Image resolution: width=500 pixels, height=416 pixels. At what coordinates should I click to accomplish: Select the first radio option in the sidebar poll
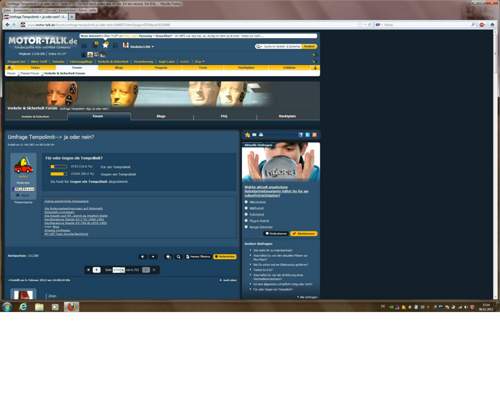click(246, 202)
